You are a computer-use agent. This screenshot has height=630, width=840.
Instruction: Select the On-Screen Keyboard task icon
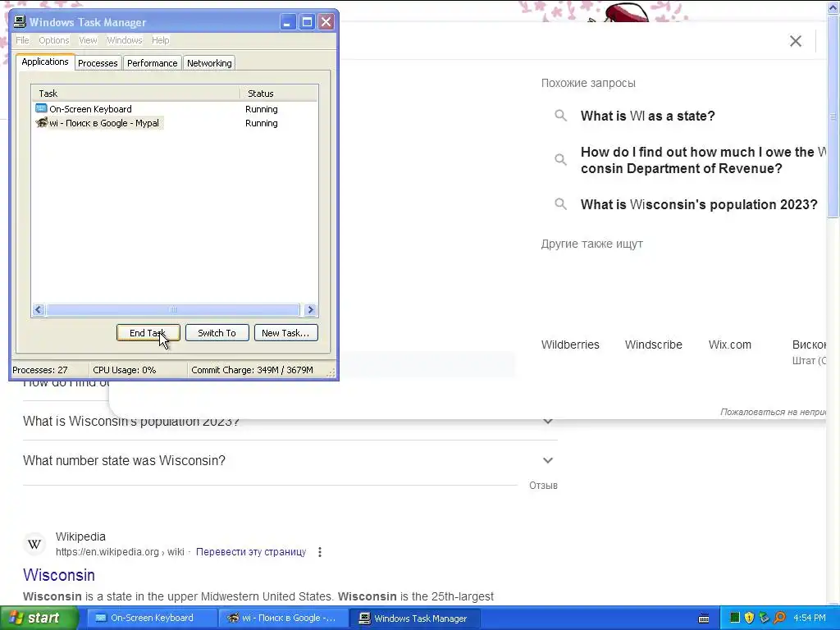pyautogui.click(x=41, y=109)
